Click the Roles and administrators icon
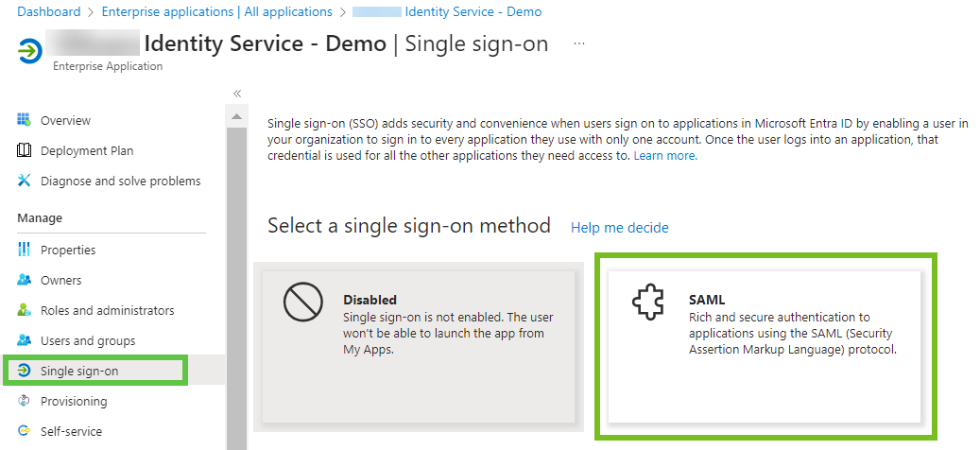Viewport: 980px width, 450px height. [x=24, y=310]
